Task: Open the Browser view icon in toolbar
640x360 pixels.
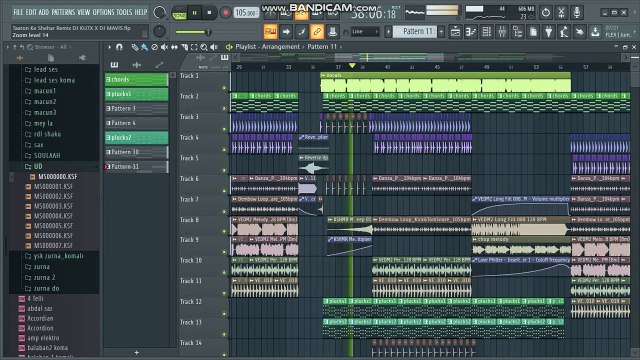Action: pos(518,31)
